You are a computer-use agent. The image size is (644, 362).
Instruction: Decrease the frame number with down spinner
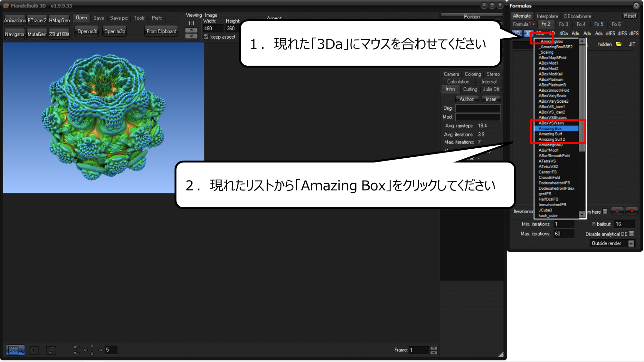(434, 352)
